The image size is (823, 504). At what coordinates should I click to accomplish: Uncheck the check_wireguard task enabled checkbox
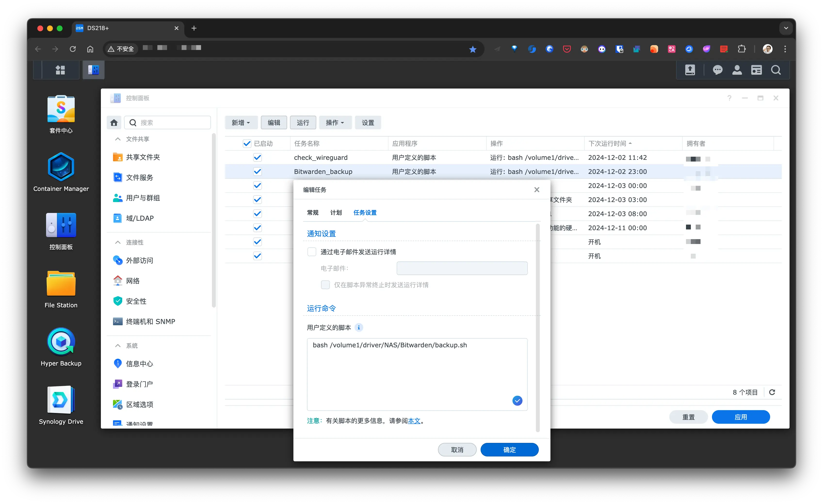[257, 157]
